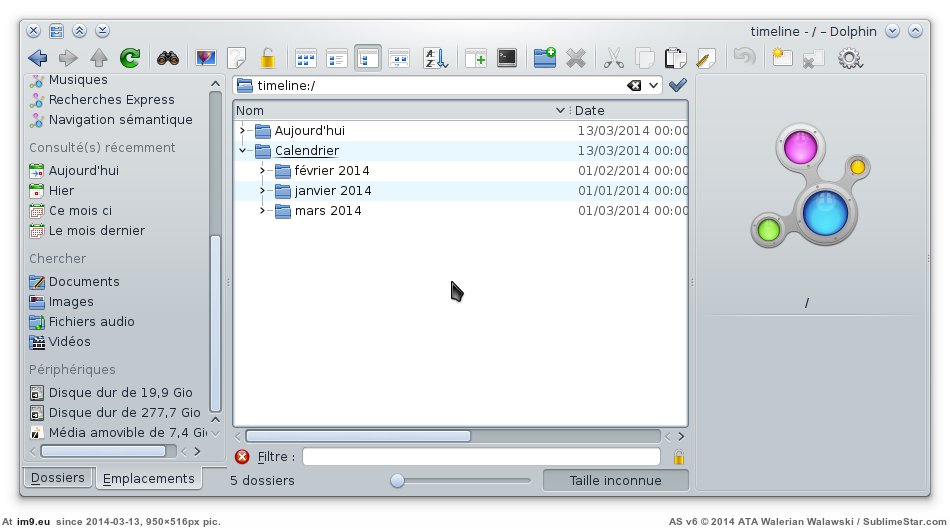This screenshot has height=528, width=950.
Task: Expand the mars 2014 folder
Action: pyautogui.click(x=262, y=211)
